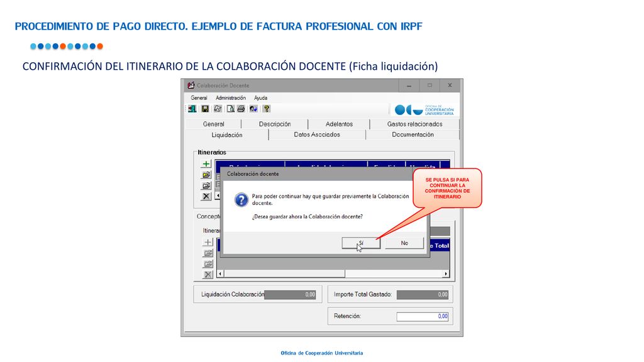Close the Colaboración Docente window

(x=450, y=85)
